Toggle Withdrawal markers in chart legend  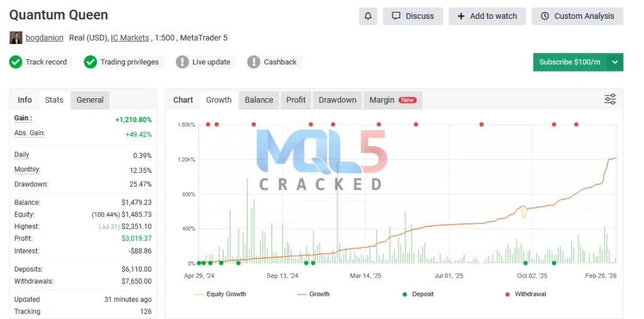click(x=526, y=294)
